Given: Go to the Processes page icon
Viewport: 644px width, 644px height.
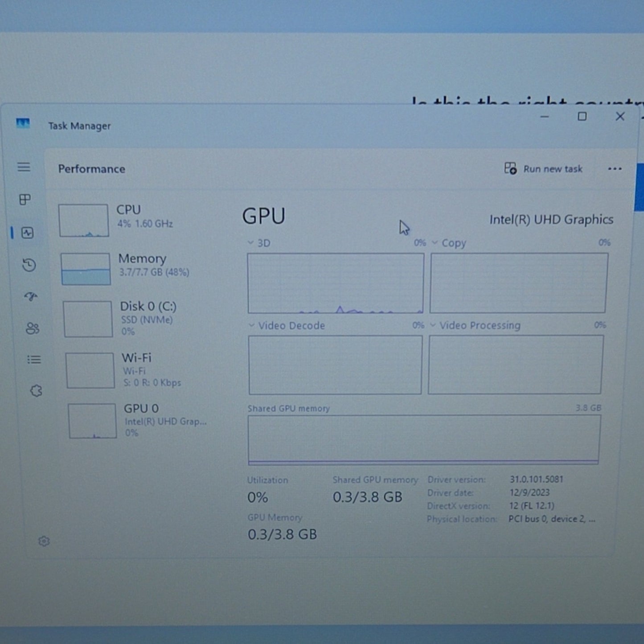Looking at the screenshot, I should (25, 199).
